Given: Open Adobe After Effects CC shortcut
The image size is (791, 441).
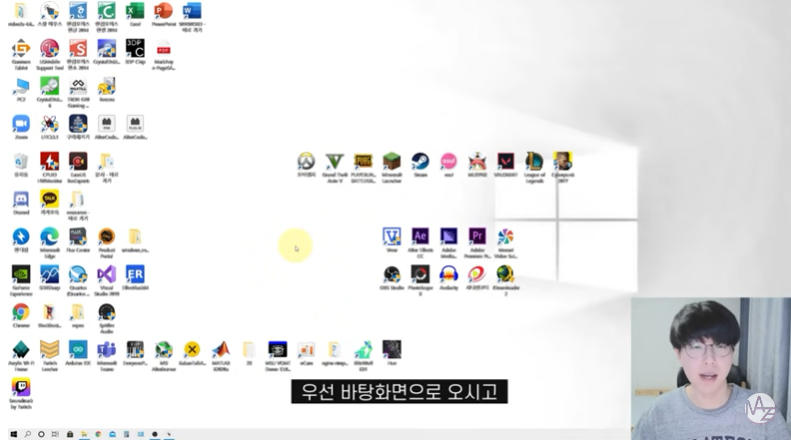Looking at the screenshot, I should pos(420,243).
